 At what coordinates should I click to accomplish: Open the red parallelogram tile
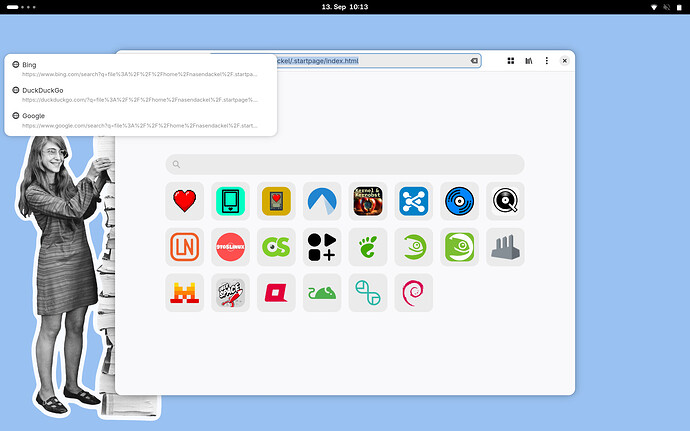point(276,292)
